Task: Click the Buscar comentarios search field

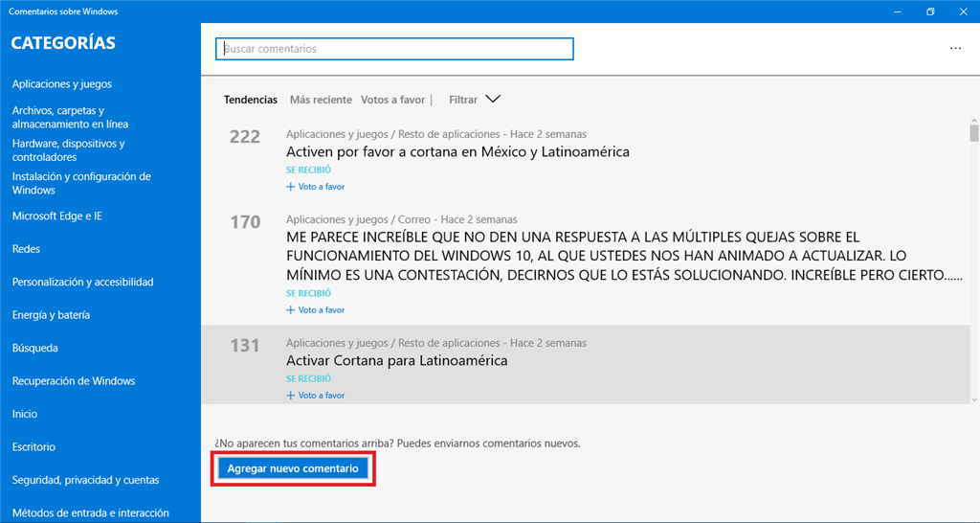Action: click(394, 49)
